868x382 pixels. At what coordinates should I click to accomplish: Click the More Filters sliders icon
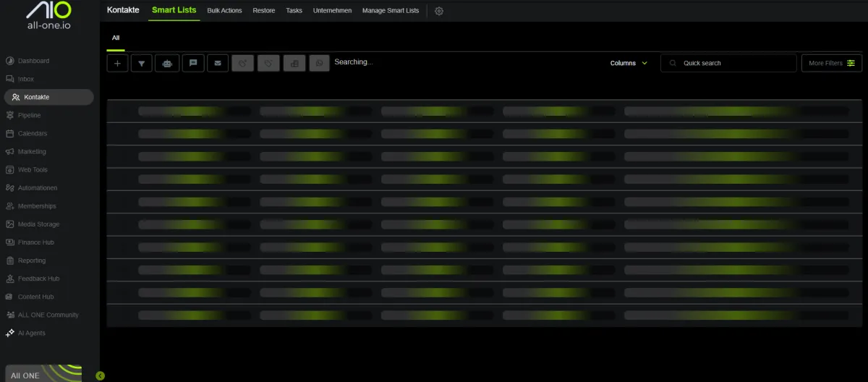click(851, 63)
